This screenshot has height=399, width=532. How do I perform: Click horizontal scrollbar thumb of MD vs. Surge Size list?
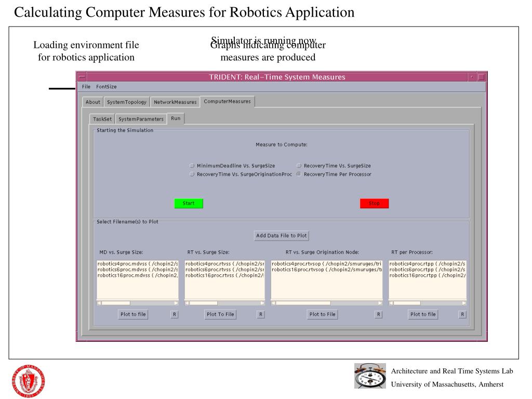pos(116,303)
